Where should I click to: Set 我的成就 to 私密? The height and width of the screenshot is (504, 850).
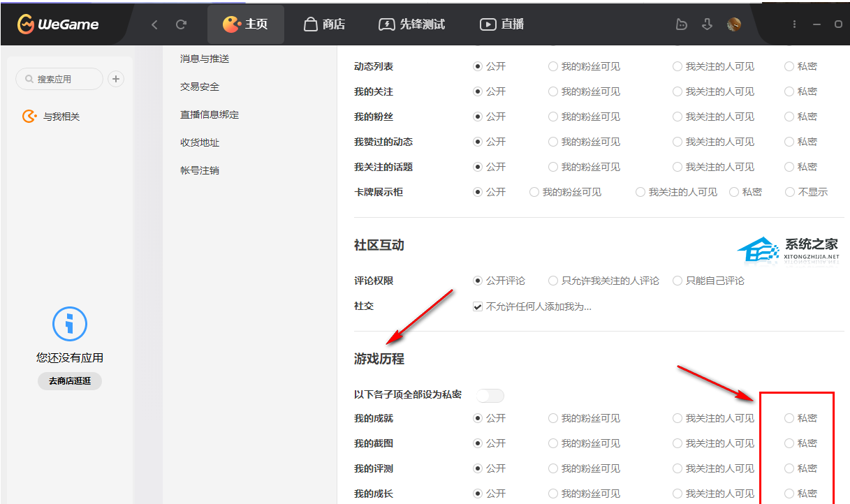click(789, 418)
